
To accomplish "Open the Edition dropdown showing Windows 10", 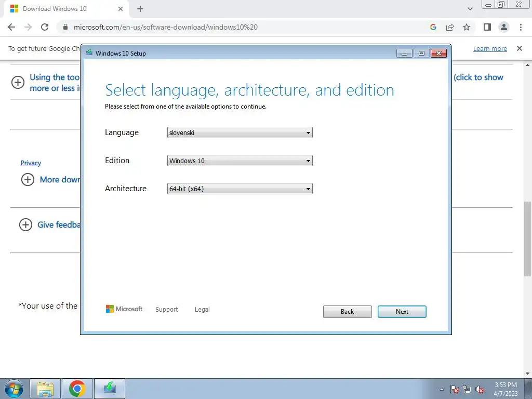I will (240, 161).
